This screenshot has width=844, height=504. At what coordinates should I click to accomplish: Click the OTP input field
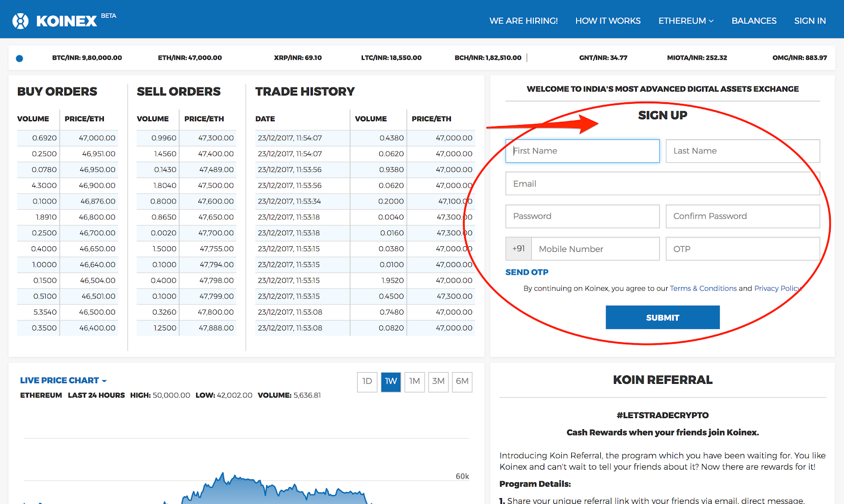pos(743,249)
